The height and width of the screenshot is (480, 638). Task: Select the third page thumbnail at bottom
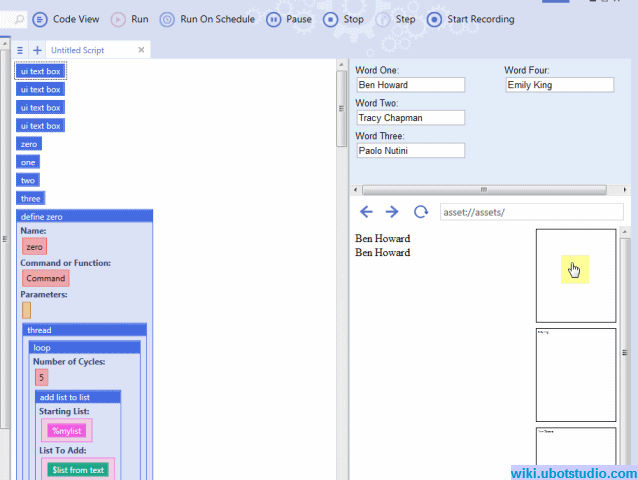pyautogui.click(x=576, y=446)
